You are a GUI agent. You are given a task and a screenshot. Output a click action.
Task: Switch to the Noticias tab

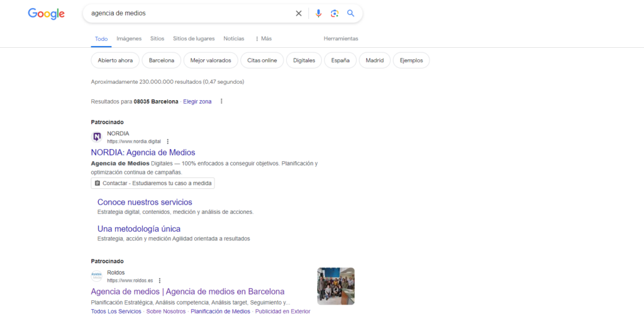pyautogui.click(x=234, y=38)
